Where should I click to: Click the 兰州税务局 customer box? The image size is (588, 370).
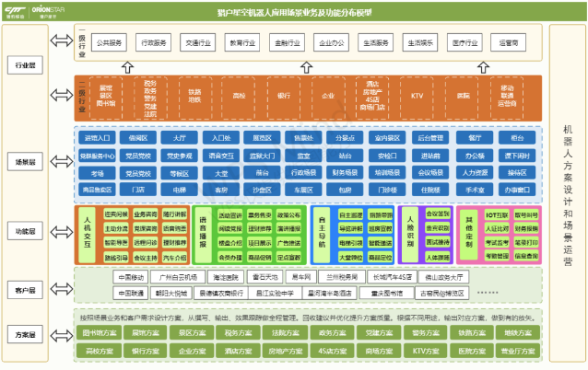[342, 277]
